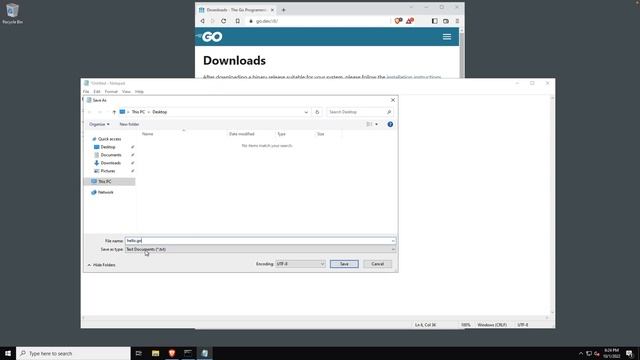Open Notepad File menu
This screenshot has height=360, width=640.
pos(86,91)
